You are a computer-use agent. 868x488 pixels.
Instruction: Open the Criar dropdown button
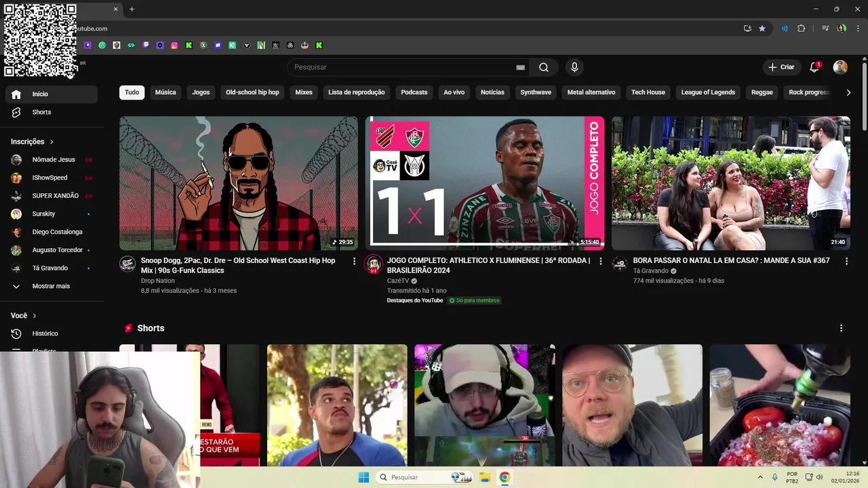click(x=781, y=67)
